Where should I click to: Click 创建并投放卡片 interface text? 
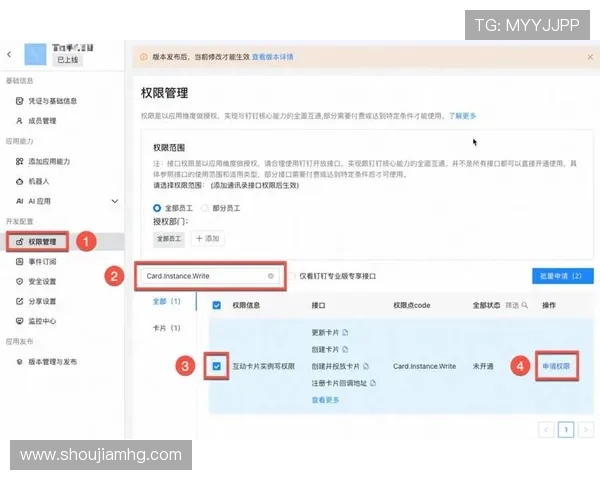coord(335,366)
